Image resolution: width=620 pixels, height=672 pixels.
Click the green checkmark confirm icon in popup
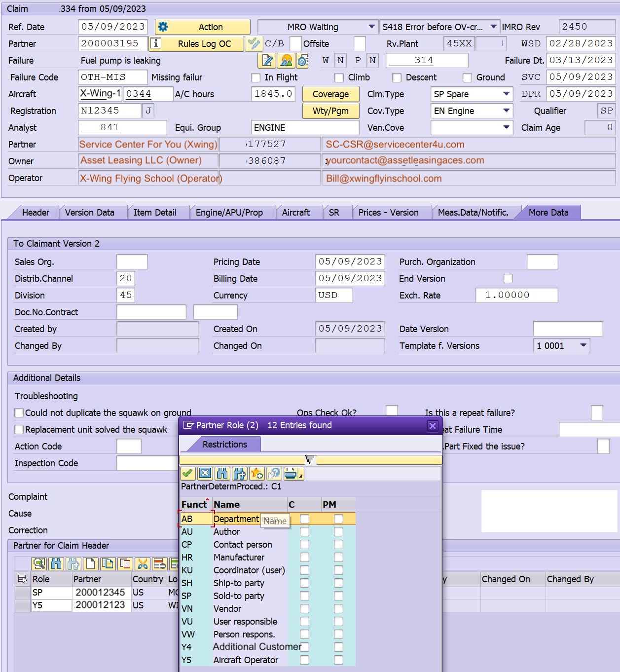[187, 474]
